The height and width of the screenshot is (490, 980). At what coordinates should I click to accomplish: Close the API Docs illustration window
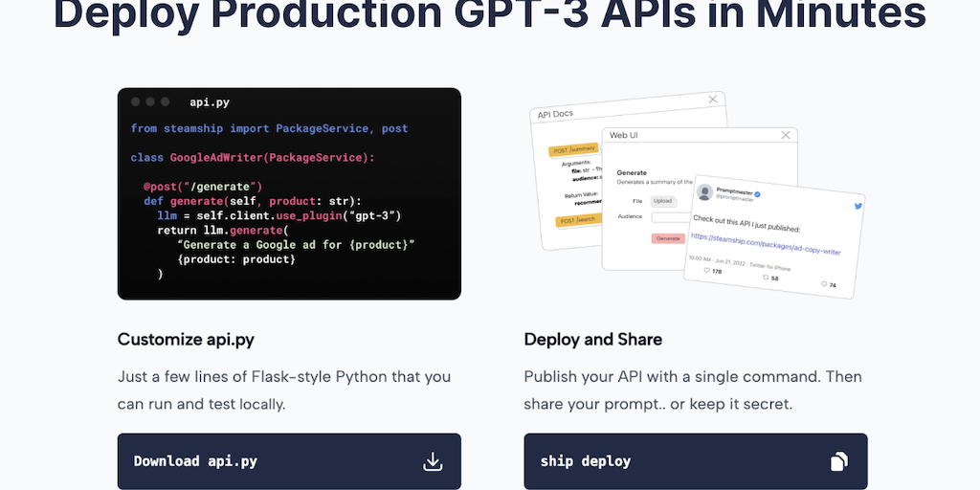pyautogui.click(x=712, y=100)
